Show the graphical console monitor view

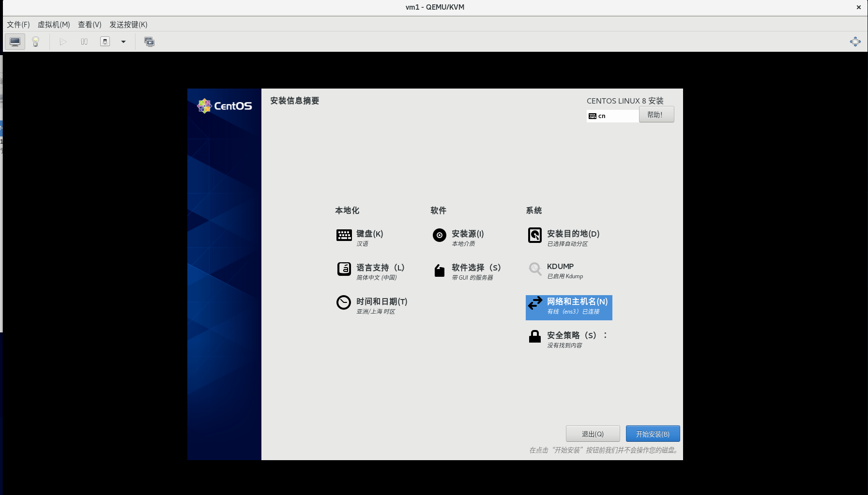click(15, 42)
